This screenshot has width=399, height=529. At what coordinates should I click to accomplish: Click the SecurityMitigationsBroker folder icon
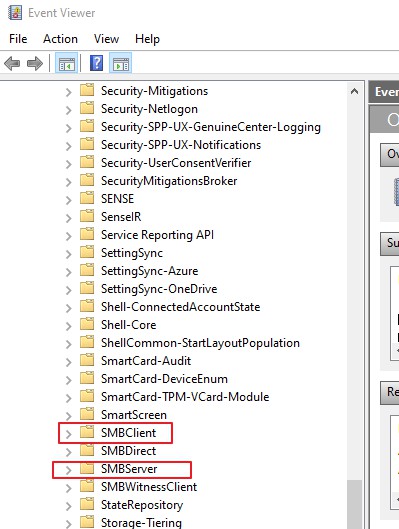[87, 180]
